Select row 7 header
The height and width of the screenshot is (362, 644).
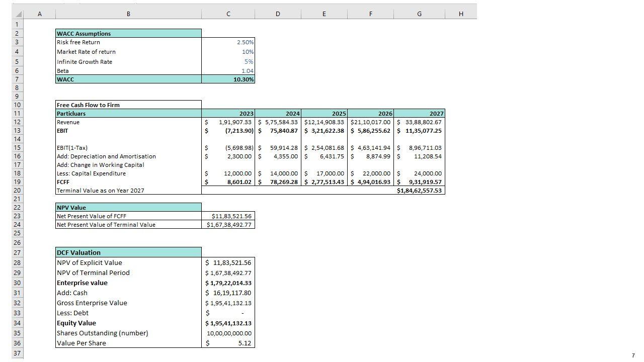pos(17,79)
